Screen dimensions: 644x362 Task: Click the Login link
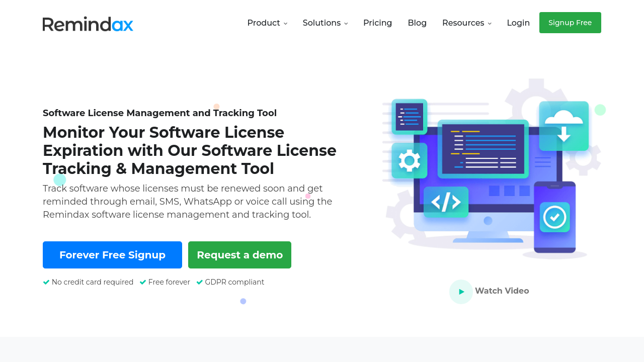tap(518, 23)
